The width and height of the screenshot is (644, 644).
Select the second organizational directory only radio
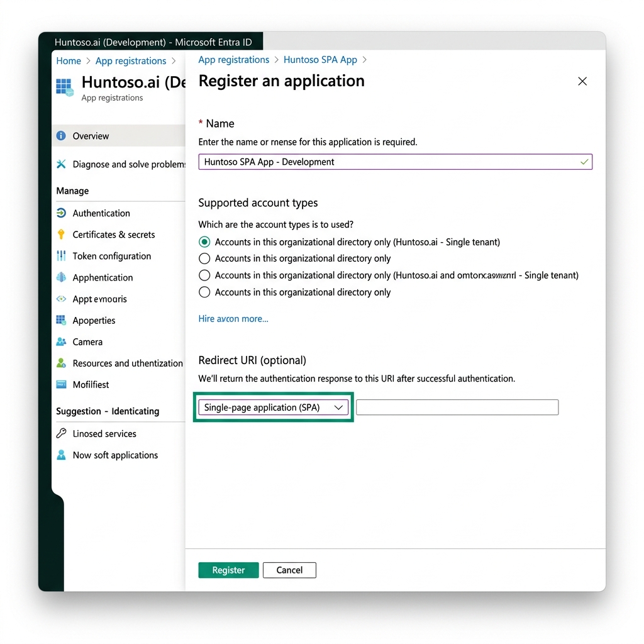204,258
